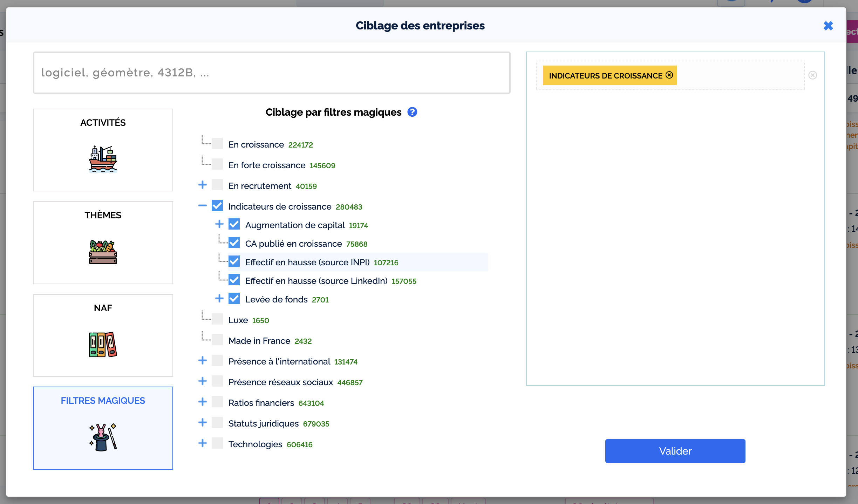The height and width of the screenshot is (504, 858).
Task: Remove the Indicateurs de croissance tag
Action: pyautogui.click(x=669, y=75)
